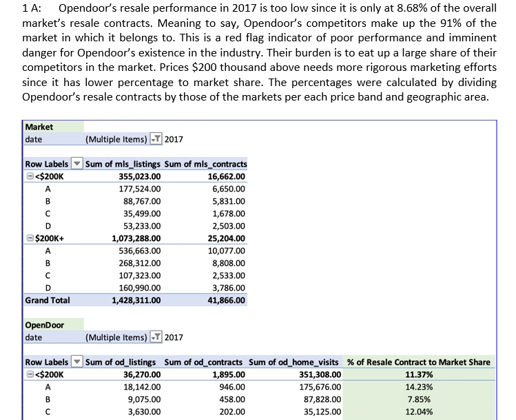Select the Grand Total row label
Viewport: 516px width, 420px height.
tap(47, 301)
